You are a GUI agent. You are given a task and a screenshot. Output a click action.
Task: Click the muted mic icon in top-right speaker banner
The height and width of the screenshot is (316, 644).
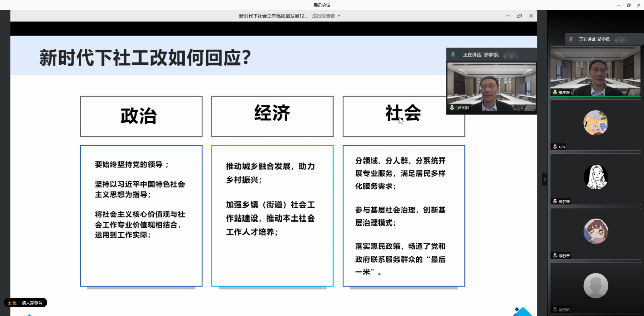click(571, 39)
